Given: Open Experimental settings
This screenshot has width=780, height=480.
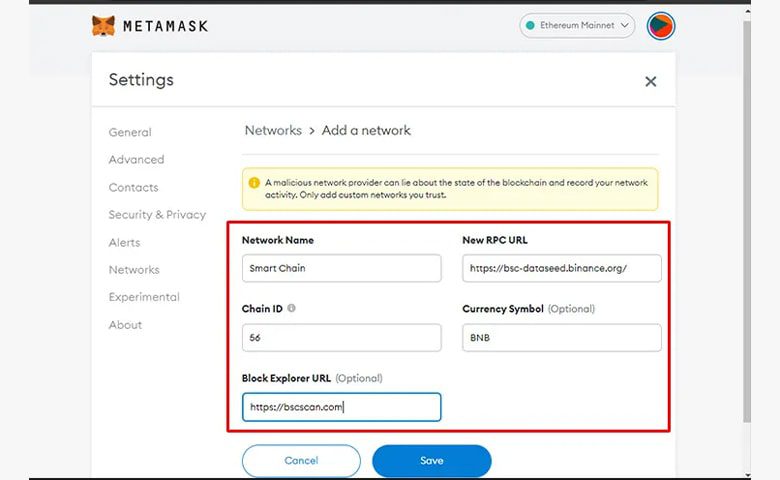Looking at the screenshot, I should click(x=144, y=297).
